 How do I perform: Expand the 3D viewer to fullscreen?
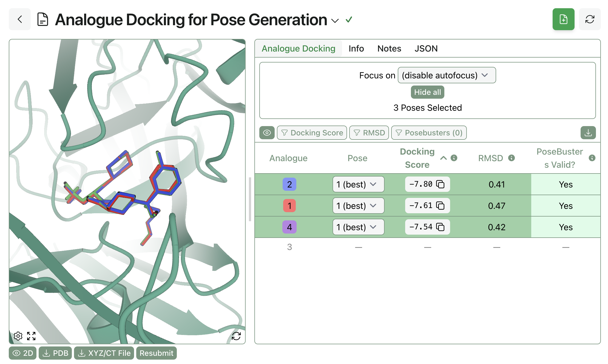tap(32, 336)
